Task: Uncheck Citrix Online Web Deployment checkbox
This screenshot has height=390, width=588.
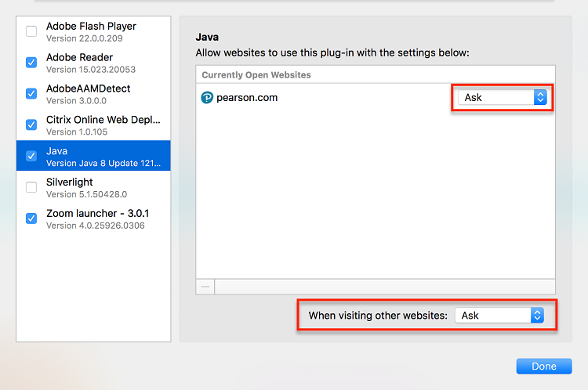Action: pyautogui.click(x=31, y=125)
